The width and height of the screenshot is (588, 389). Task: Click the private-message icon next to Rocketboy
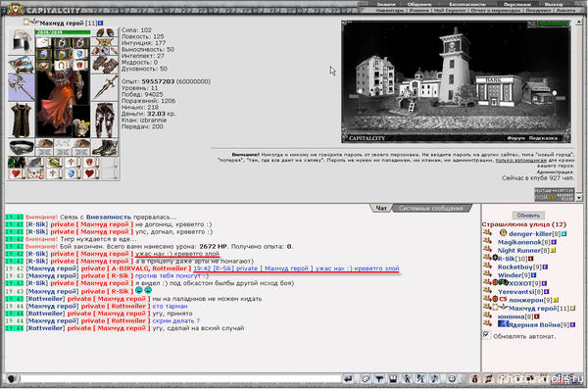(x=487, y=267)
